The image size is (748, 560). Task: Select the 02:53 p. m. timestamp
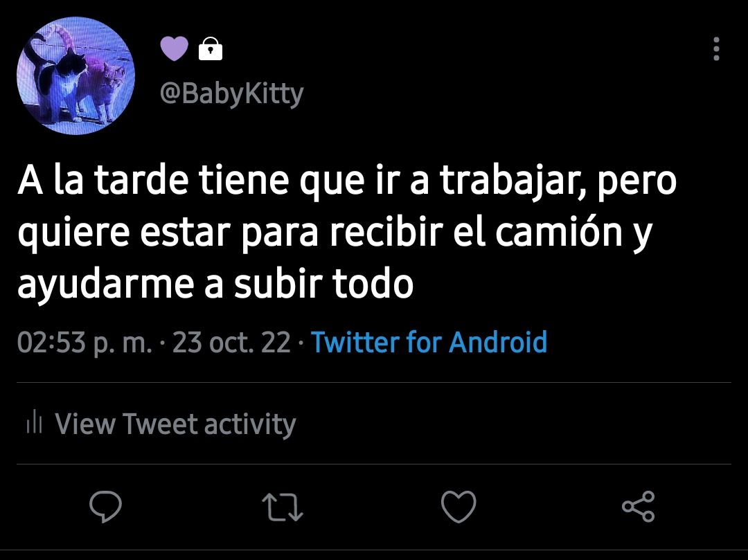pos(85,342)
